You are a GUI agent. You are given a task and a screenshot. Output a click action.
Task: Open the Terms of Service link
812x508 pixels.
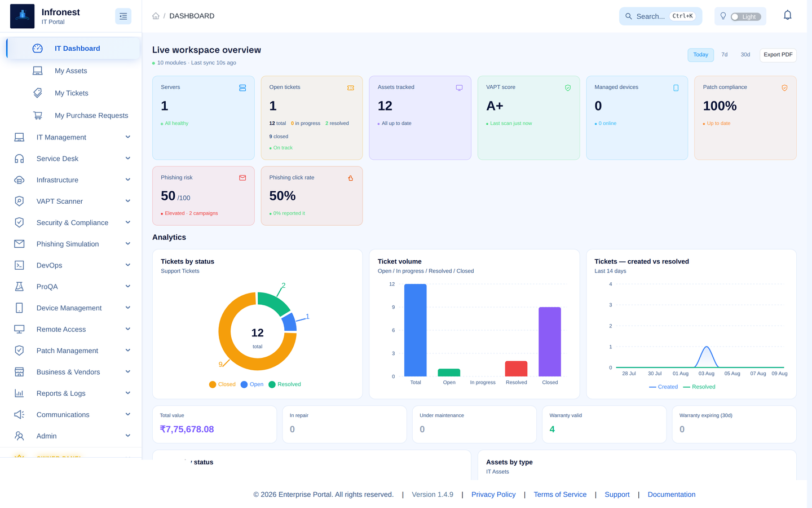click(x=560, y=494)
